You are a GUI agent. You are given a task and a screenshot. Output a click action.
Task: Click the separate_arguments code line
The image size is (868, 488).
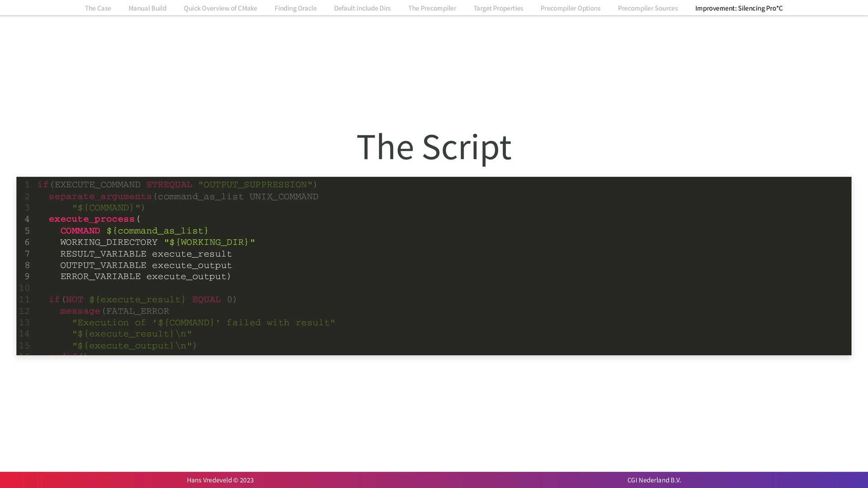183,197
